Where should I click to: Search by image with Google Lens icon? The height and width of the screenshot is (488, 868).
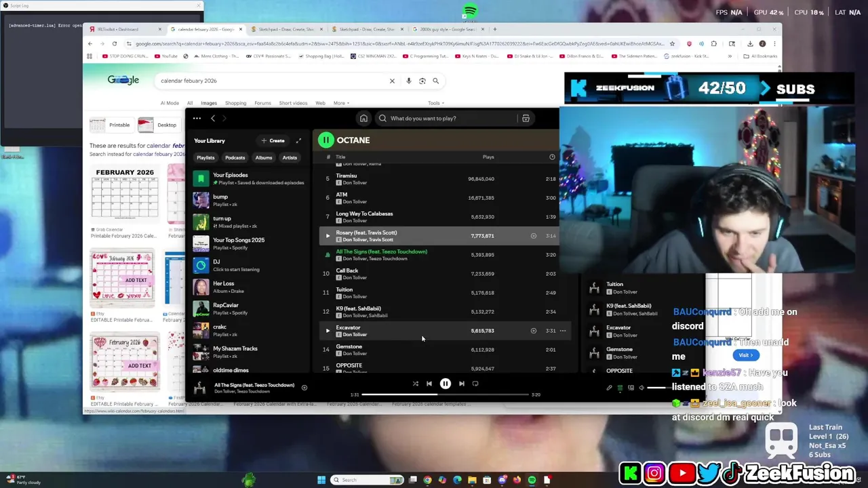coord(422,81)
